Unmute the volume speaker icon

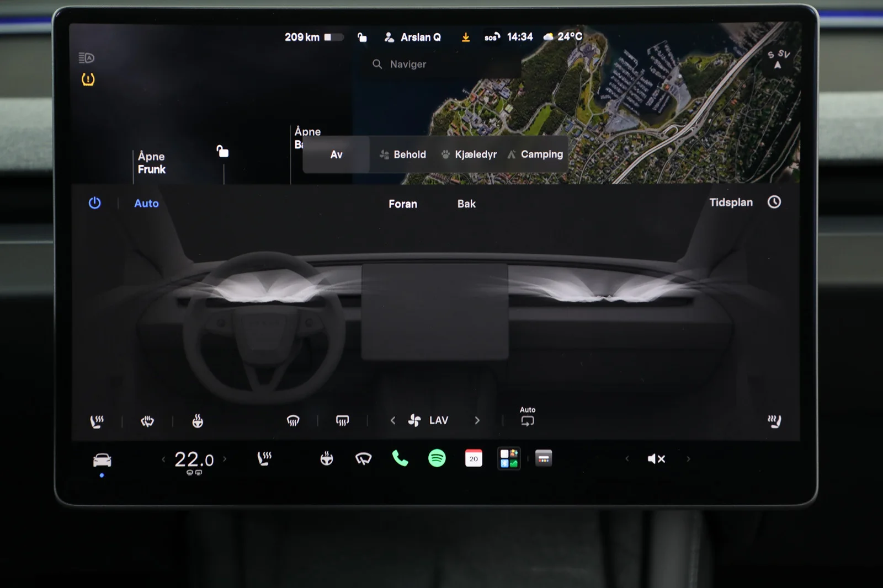[656, 459]
